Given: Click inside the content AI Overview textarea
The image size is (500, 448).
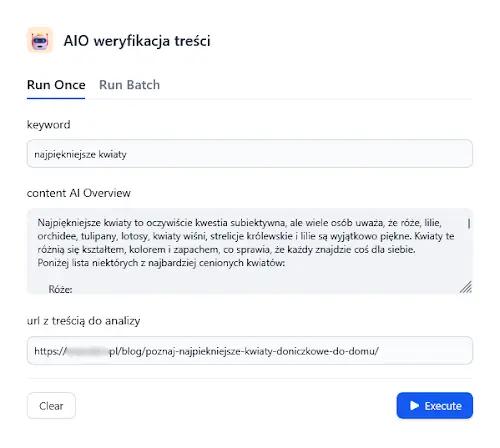Looking at the screenshot, I should pos(250,251).
